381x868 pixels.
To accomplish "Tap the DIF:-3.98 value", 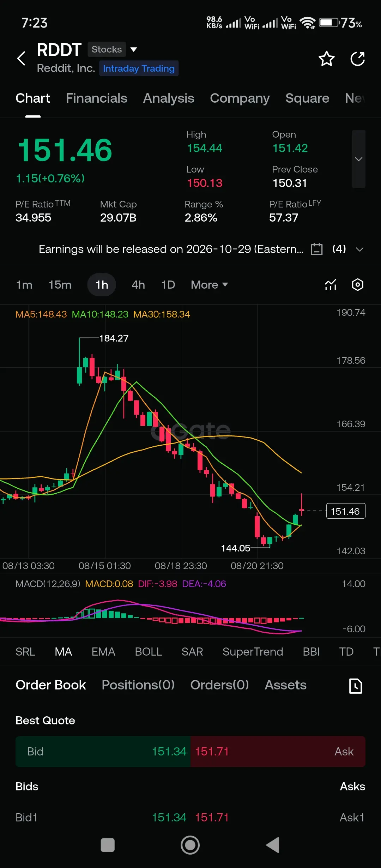I will 158,584.
